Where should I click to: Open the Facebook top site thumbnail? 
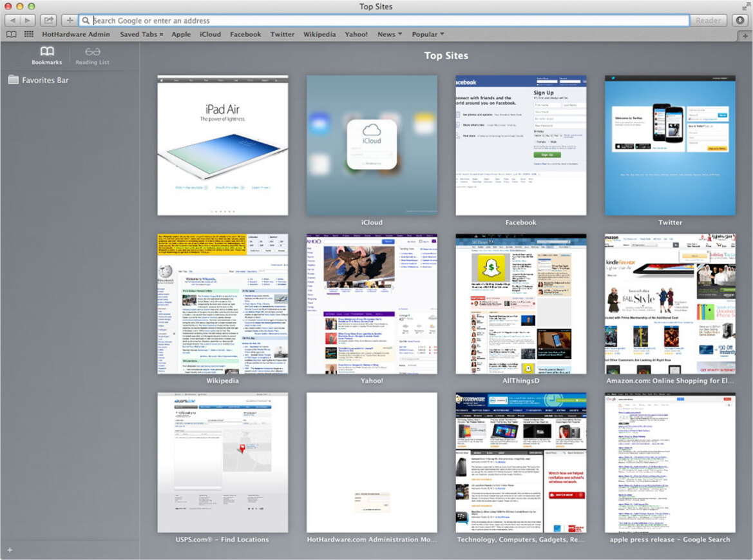(521, 145)
